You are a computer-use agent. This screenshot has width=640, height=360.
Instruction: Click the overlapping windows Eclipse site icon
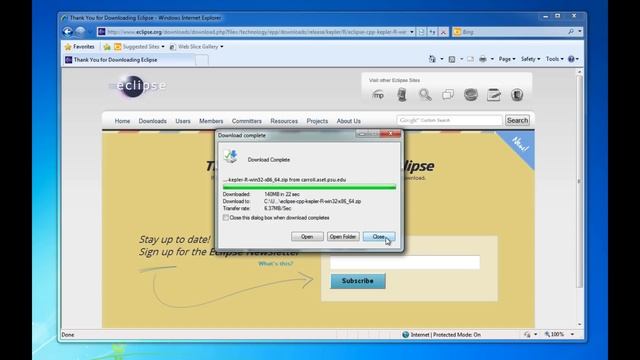coord(448,95)
